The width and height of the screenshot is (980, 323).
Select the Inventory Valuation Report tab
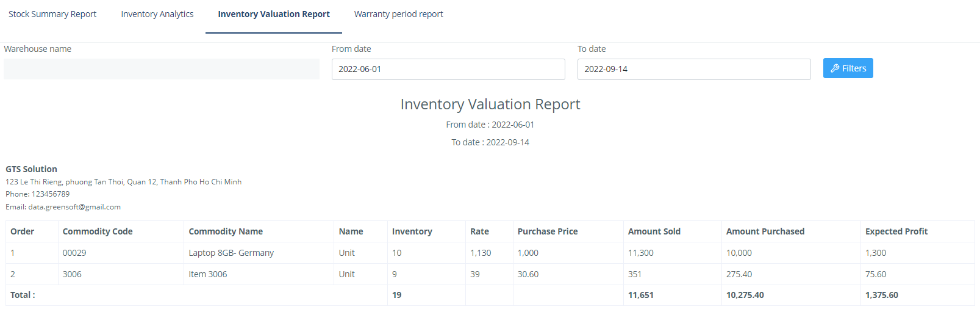tap(274, 14)
